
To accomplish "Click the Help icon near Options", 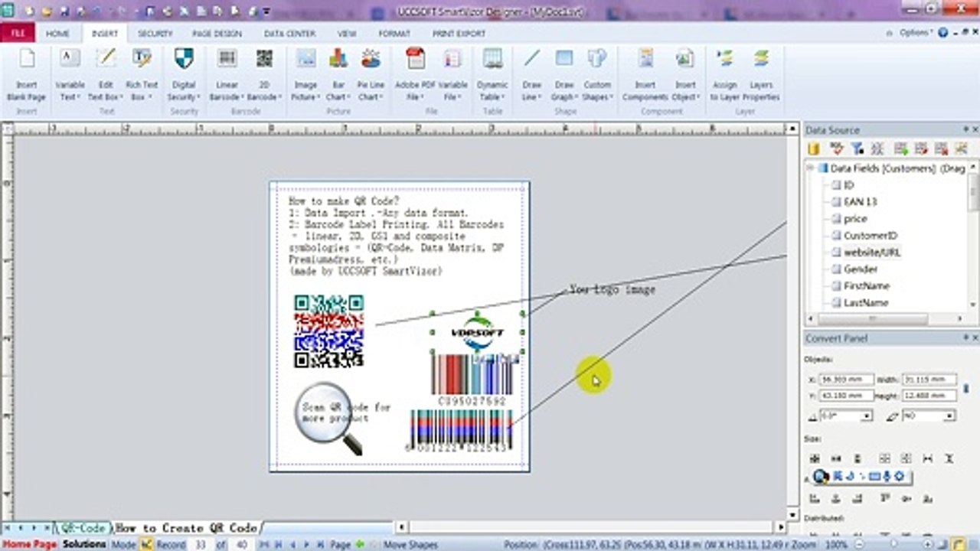I will [942, 33].
